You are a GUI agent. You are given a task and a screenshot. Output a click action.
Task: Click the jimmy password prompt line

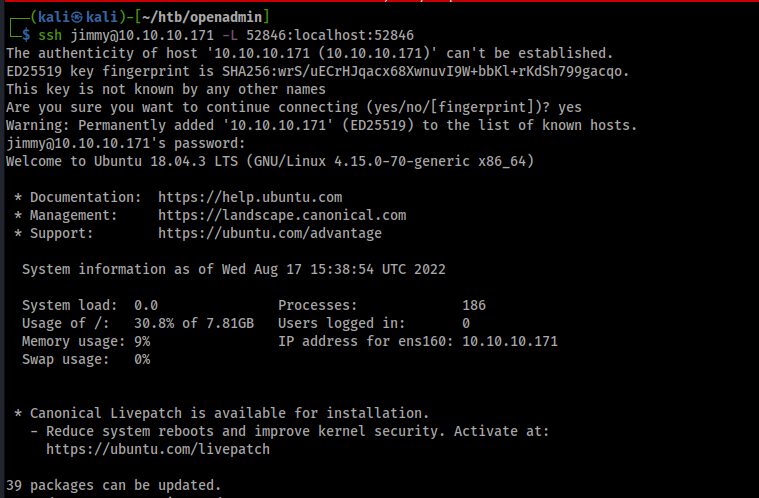[x=125, y=143]
